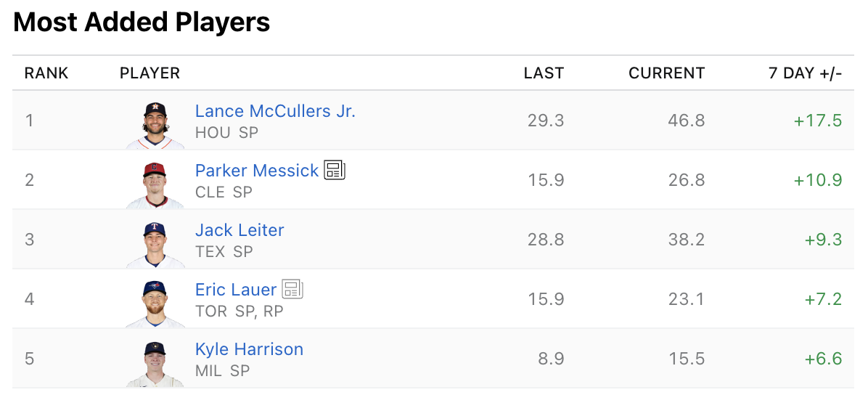This screenshot has height=395, width=868.
Task: Click the RANK column header
Action: coord(46,73)
